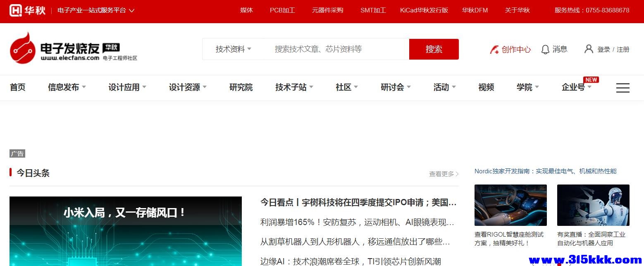Select 首页 in the navigation bar
644x266 pixels.
click(x=17, y=87)
